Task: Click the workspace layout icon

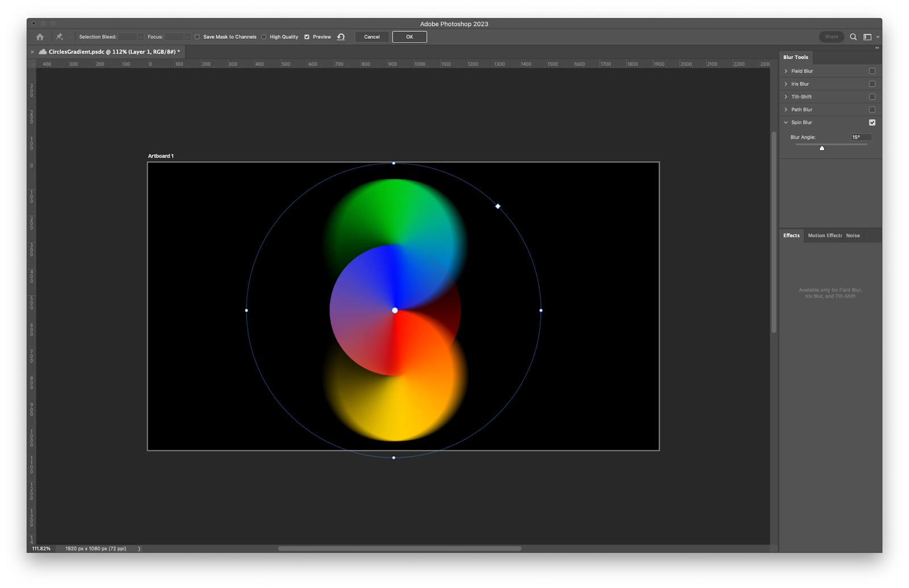Action: 868,37
